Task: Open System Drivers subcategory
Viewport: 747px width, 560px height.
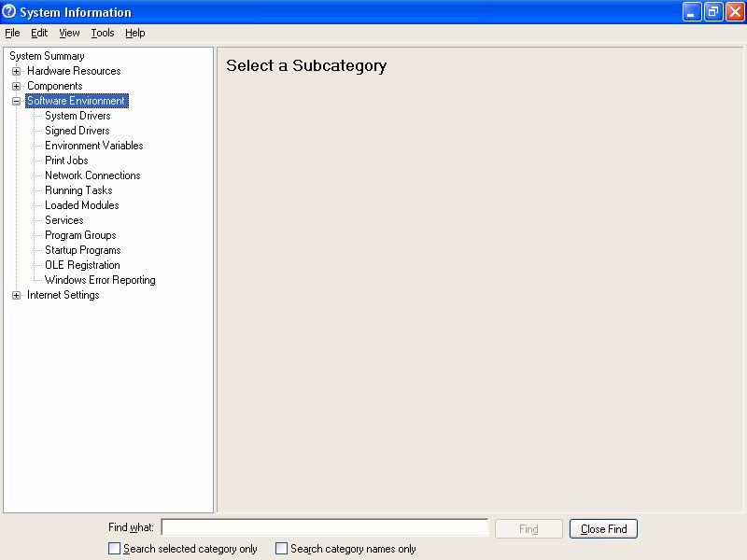Action: click(x=78, y=116)
